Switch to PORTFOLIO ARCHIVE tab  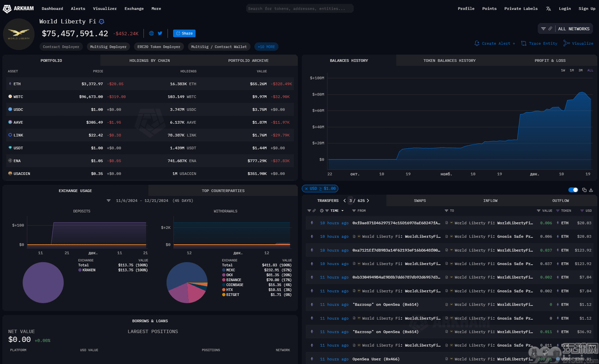(248, 60)
